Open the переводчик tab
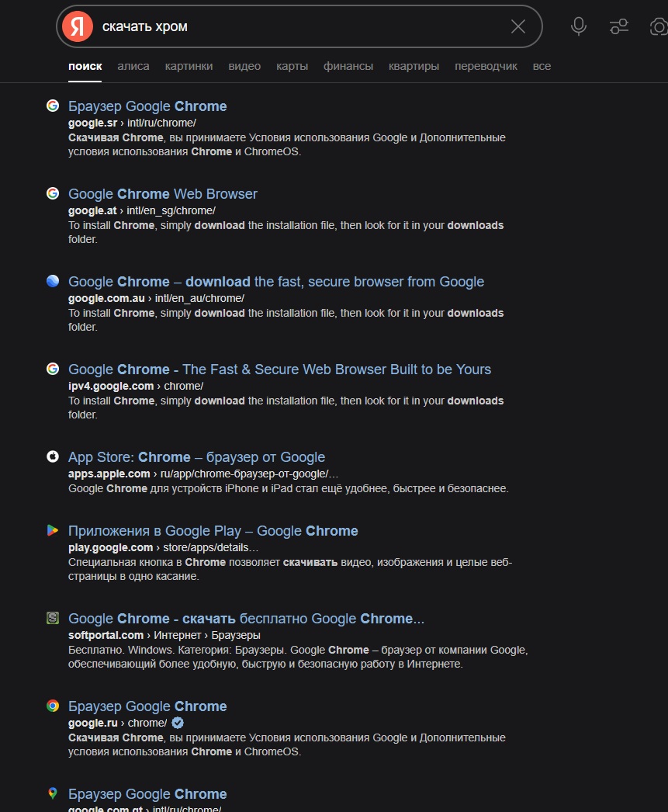 486,66
